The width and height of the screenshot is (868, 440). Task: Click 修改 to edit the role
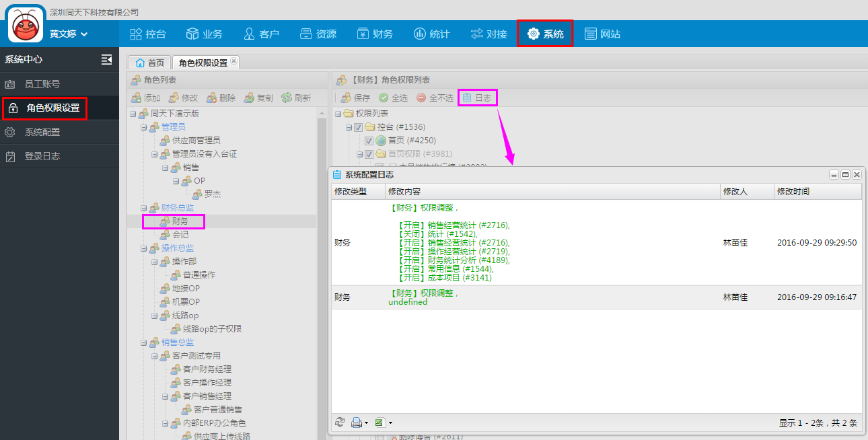pyautogui.click(x=183, y=98)
